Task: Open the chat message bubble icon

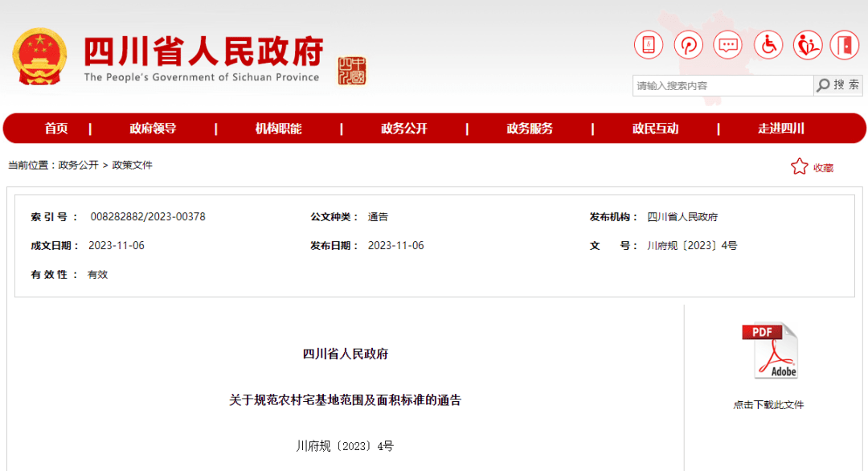Action: pos(727,45)
